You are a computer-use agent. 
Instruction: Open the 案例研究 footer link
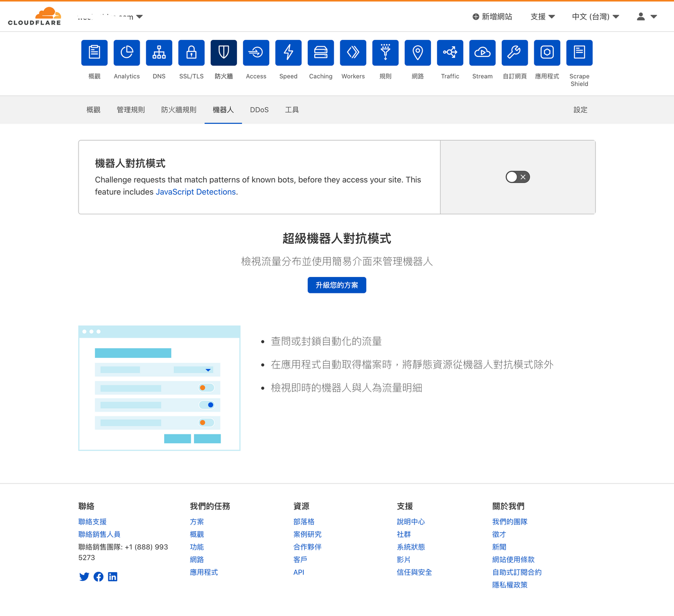coord(308,534)
